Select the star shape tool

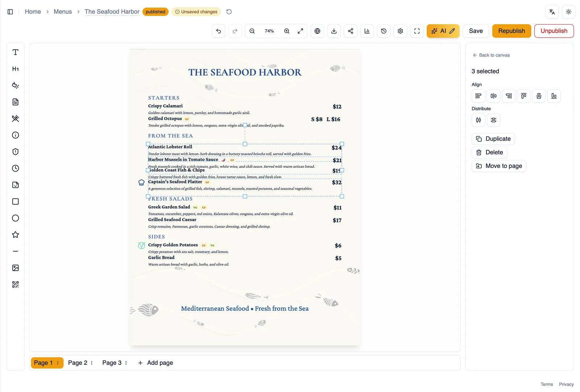point(15,235)
